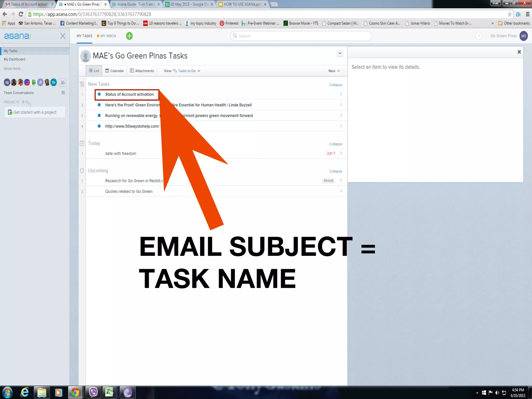Open Internet Explorer from the taskbar
The image size is (532, 399).
coord(25,392)
